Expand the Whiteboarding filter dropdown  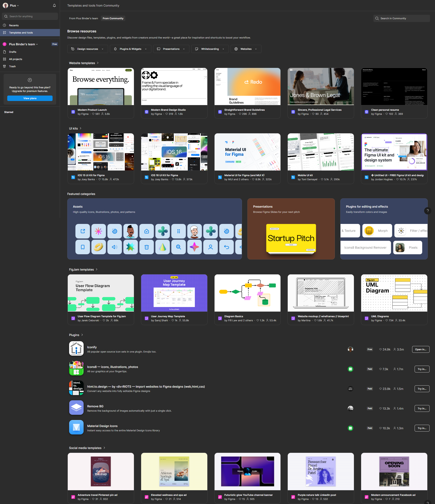[x=210, y=49]
